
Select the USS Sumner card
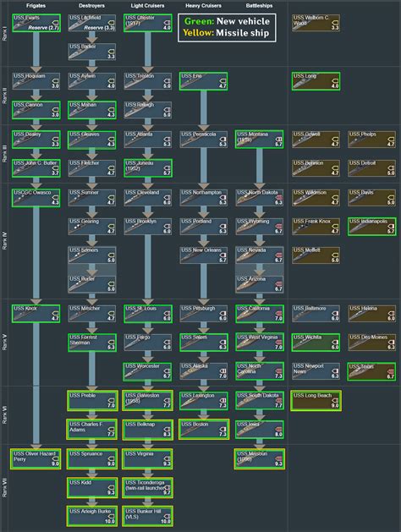[x=92, y=198]
